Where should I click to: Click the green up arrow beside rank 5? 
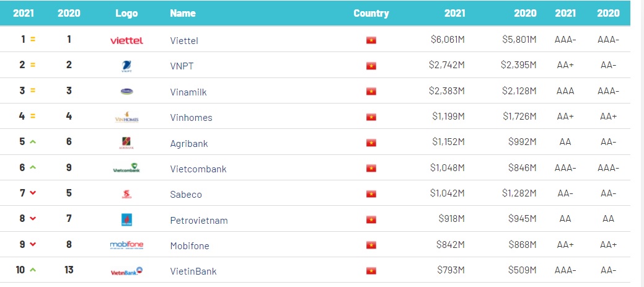click(33, 142)
